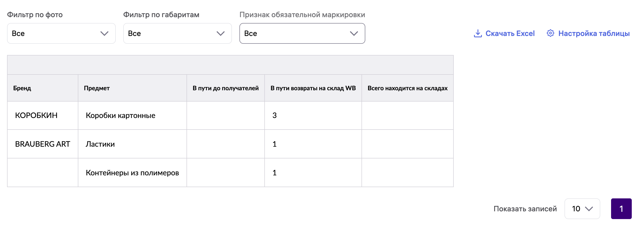Select the Ластики item cell
This screenshot has width=644, height=228.
pos(100,144)
